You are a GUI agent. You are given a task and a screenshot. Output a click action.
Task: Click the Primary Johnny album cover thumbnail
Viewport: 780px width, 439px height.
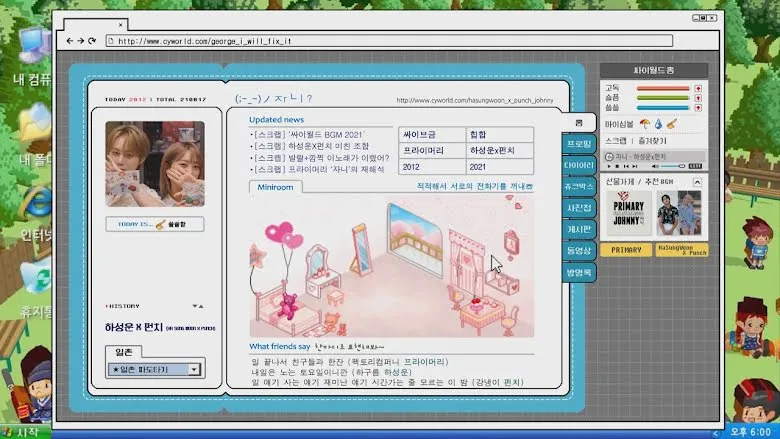(629, 213)
